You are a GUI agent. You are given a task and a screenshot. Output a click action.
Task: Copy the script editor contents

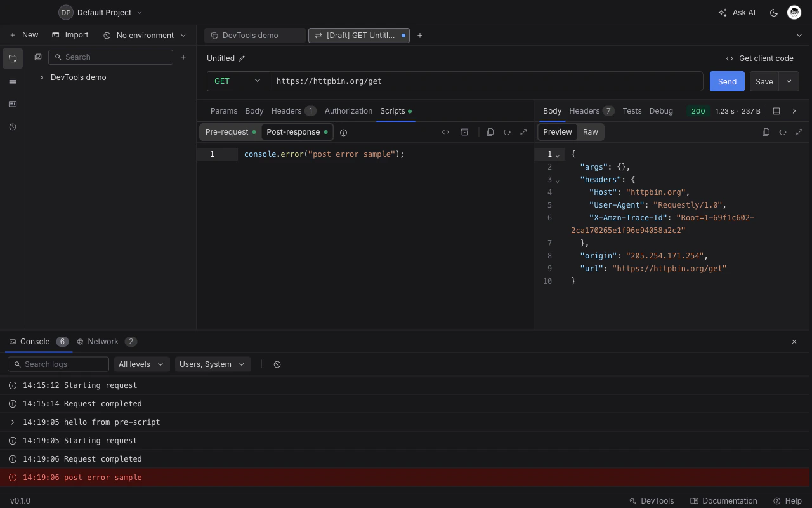tap(490, 132)
